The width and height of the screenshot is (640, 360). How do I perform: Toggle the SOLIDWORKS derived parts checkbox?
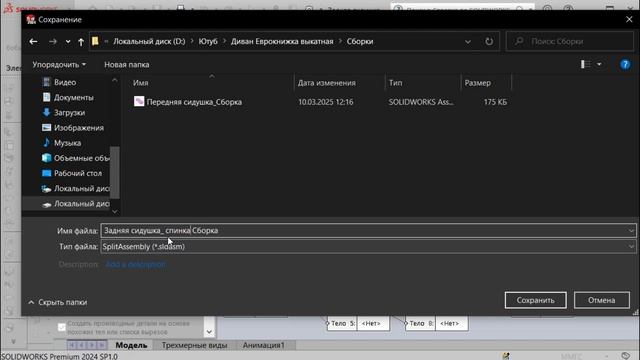click(62, 327)
